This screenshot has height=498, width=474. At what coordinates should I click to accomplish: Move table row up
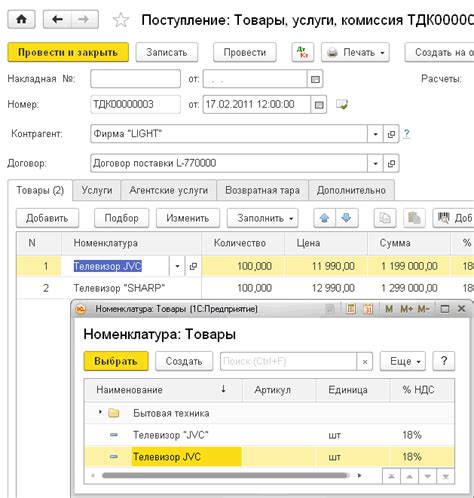324,218
